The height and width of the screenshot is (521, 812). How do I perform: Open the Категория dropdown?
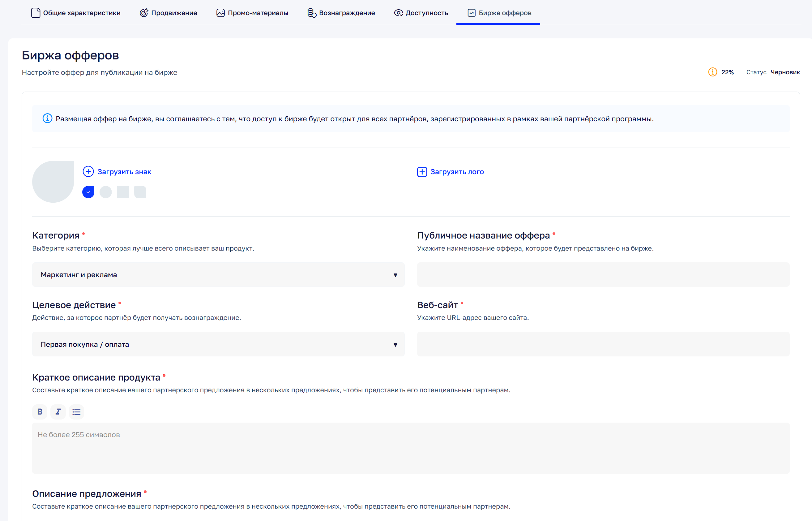tap(218, 275)
